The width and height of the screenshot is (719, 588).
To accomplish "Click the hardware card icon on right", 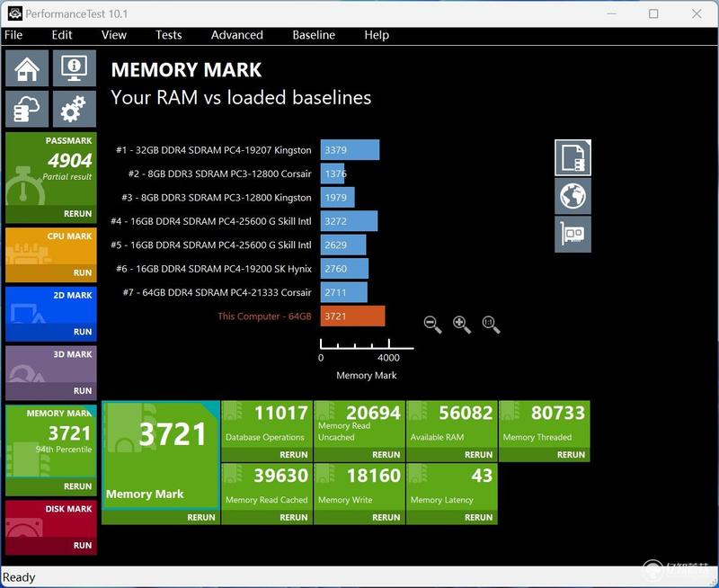I will tap(573, 235).
